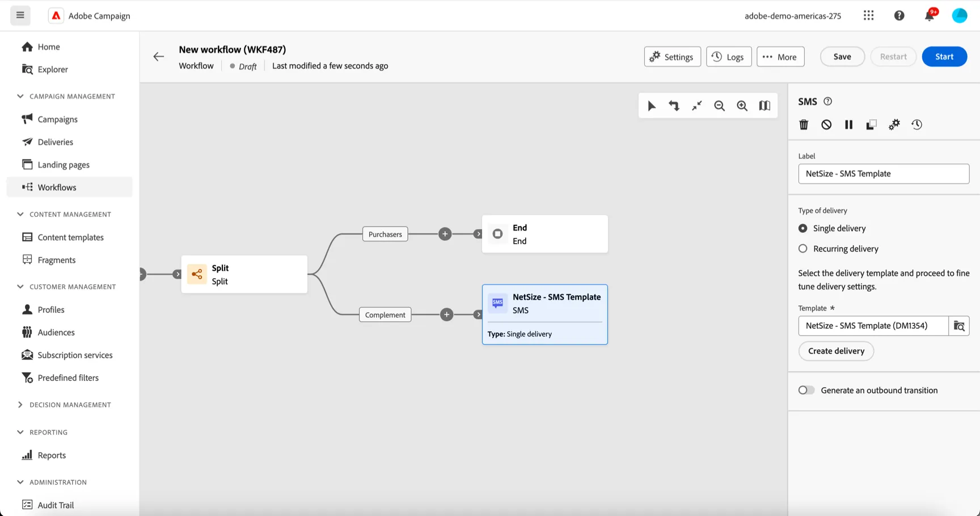980x516 pixels.
Task: Click the Create delivery button
Action: [x=836, y=351]
